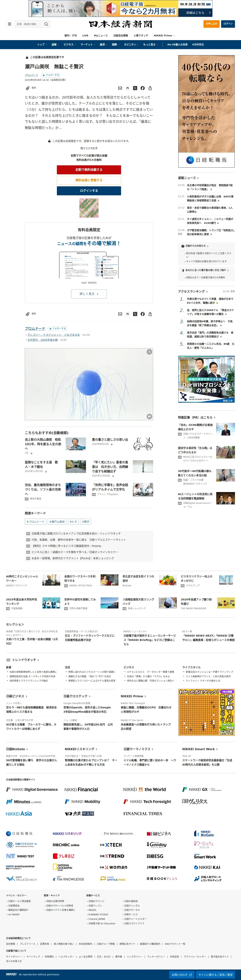Click the テレ東BIZ logo
Viewport: 241px width, 980px height.
pos(64,856)
